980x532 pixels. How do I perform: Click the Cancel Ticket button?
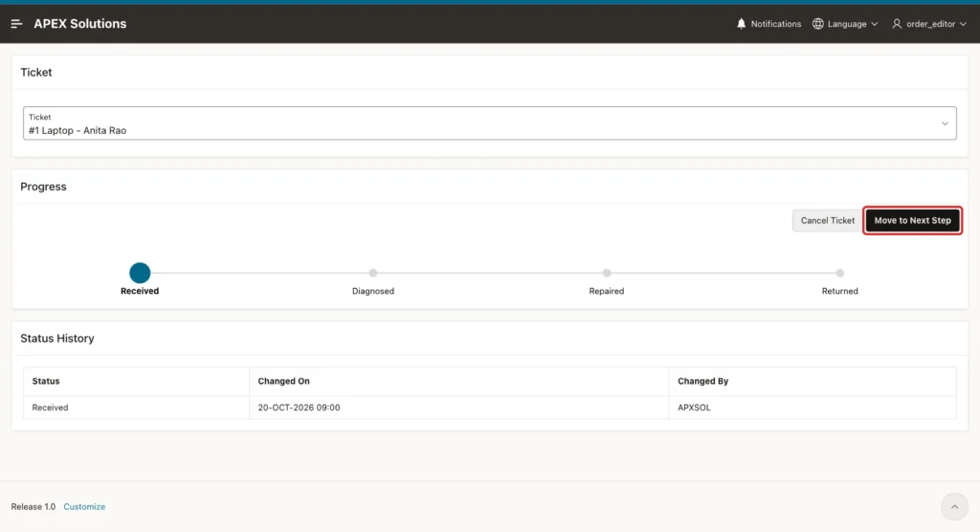click(x=828, y=221)
